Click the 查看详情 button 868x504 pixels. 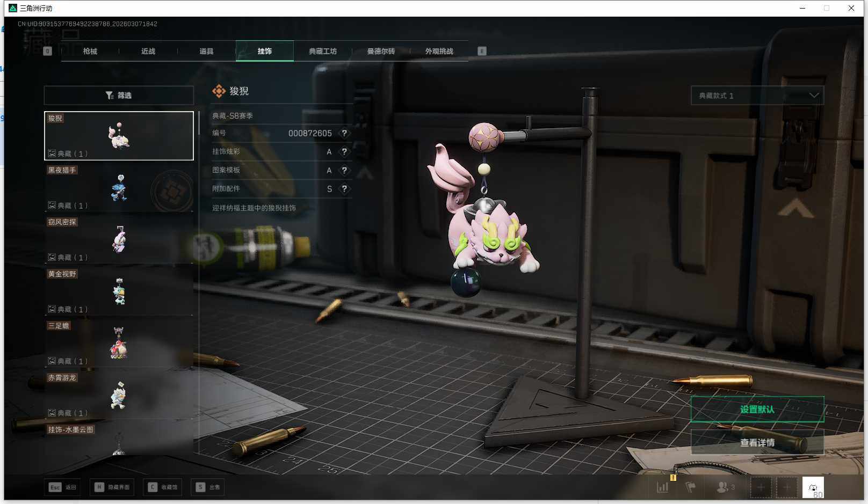pyautogui.click(x=757, y=443)
